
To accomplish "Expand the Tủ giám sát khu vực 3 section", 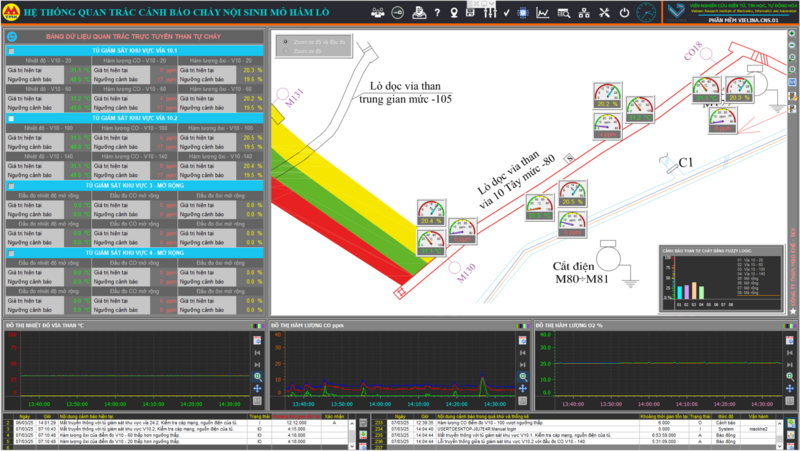I will [x=11, y=185].
